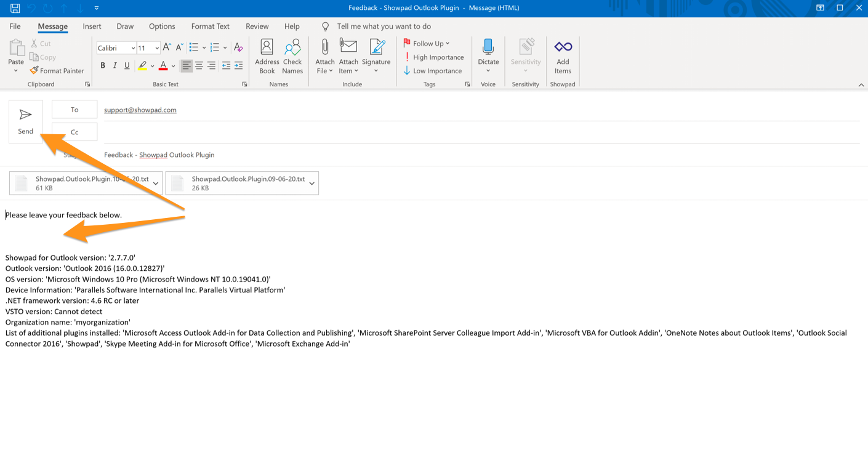The height and width of the screenshot is (468, 868).
Task: Align text left
Action: pos(186,65)
